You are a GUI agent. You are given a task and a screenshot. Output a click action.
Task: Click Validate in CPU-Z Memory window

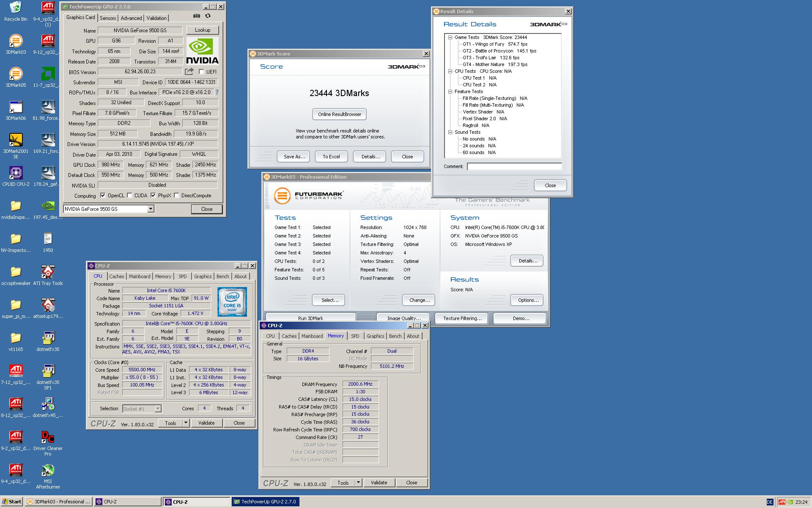(x=379, y=483)
